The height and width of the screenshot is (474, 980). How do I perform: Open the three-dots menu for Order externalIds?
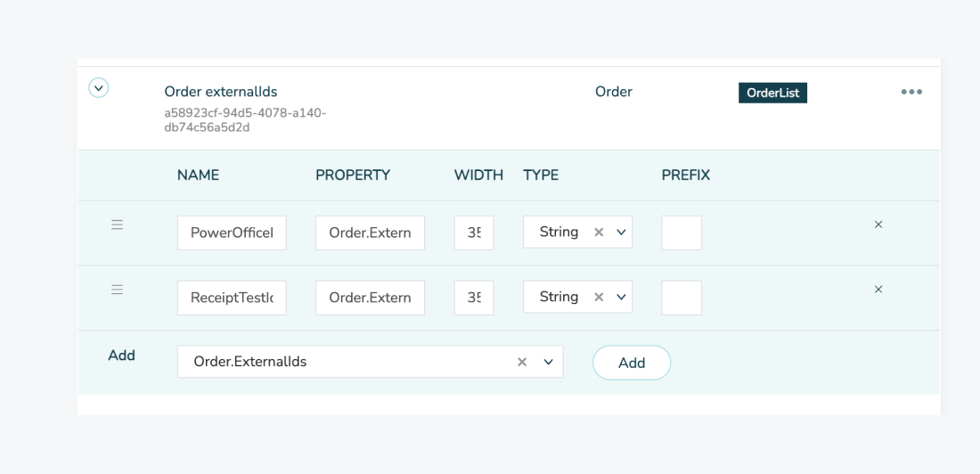[x=911, y=92]
